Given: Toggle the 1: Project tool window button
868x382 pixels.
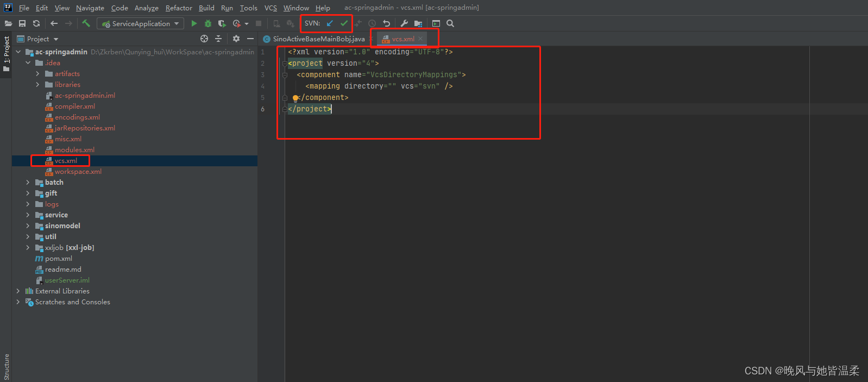Looking at the screenshot, I should point(6,55).
